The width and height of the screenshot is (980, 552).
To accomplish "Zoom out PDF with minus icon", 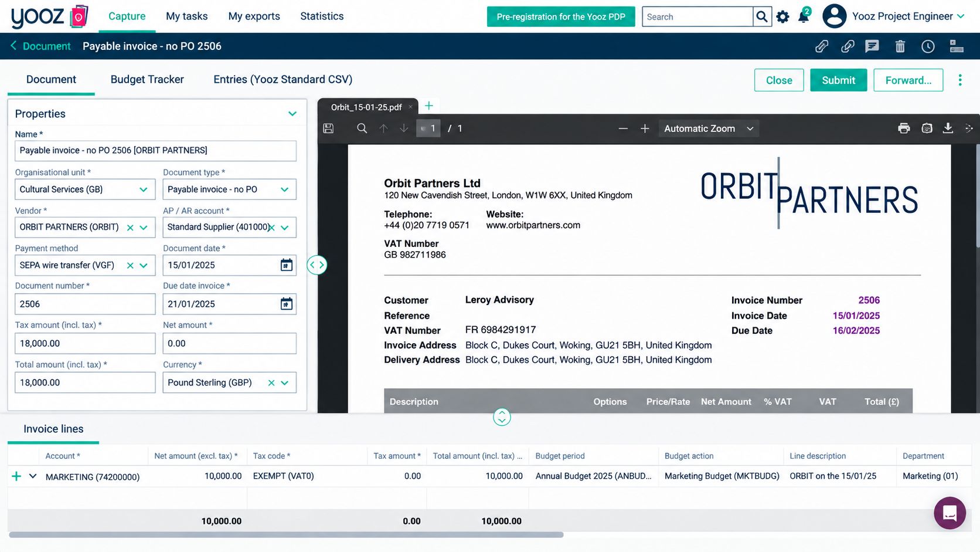I will pos(623,128).
